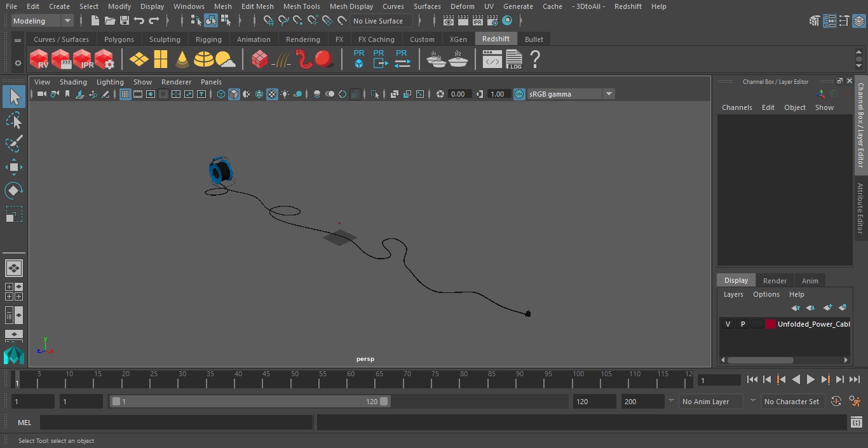Create new layer from selected icon
868x448 pixels.
843,308
